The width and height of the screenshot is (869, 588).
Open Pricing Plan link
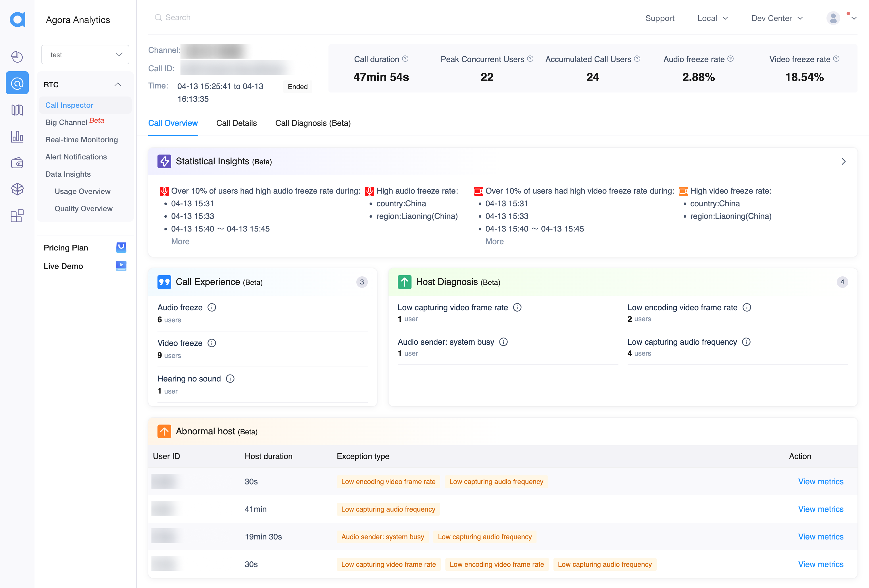click(66, 247)
